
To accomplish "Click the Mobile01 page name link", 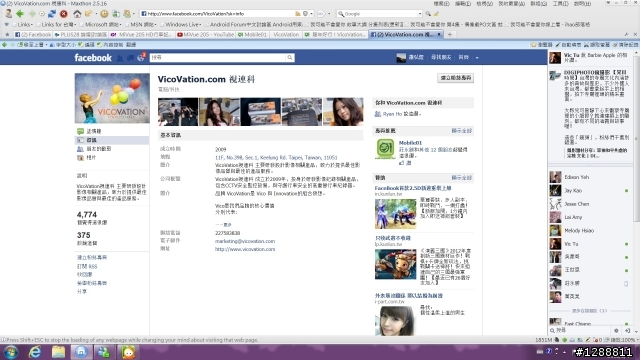I will pyautogui.click(x=410, y=143).
